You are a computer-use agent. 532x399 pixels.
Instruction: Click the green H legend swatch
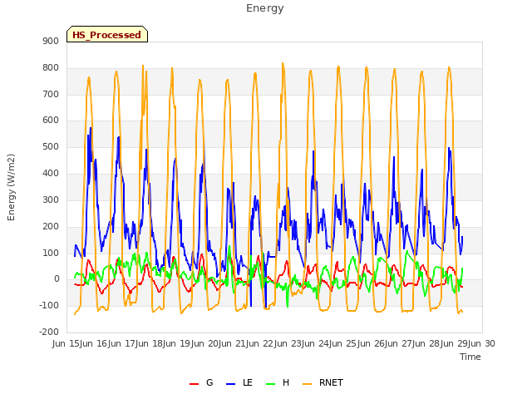(x=271, y=384)
